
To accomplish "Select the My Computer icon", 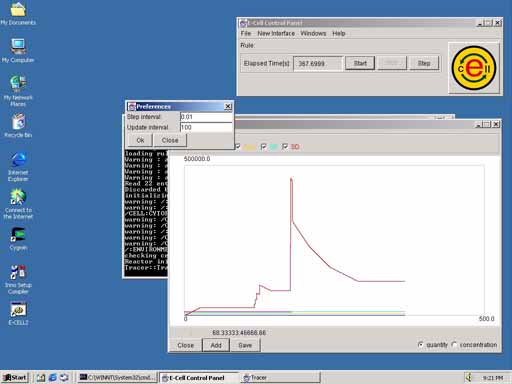I will click(x=18, y=51).
